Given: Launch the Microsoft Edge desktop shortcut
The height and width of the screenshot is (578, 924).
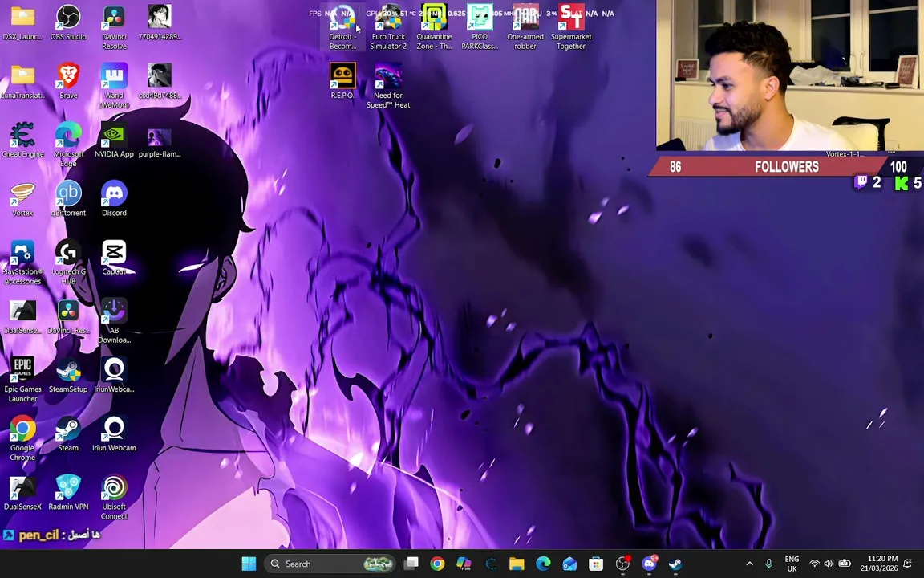Looking at the screenshot, I should [68, 144].
